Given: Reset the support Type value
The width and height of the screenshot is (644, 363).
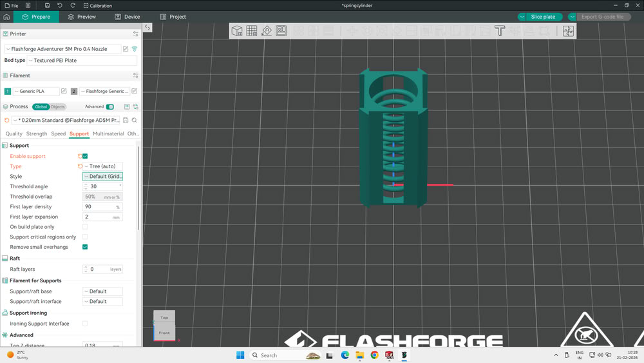Looking at the screenshot, I should [80, 166].
